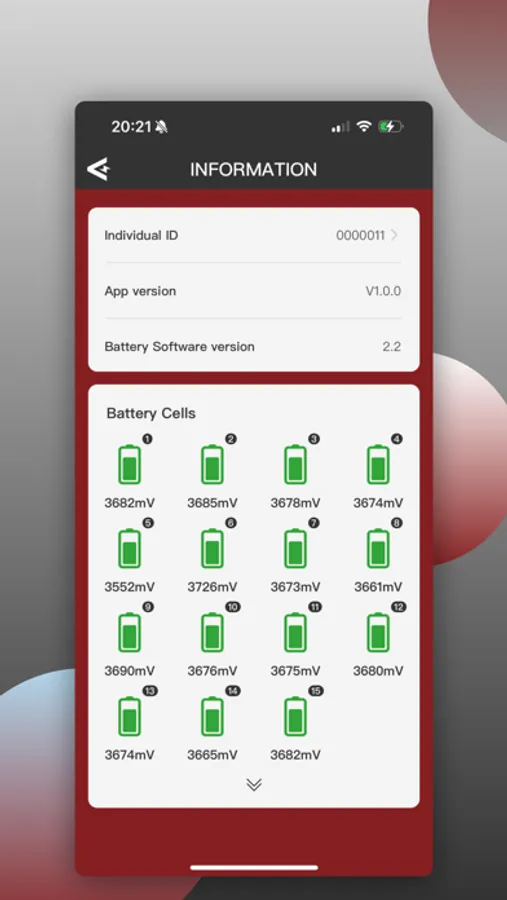Tap battery cell 6 icon
507x900 pixels.
(212, 548)
